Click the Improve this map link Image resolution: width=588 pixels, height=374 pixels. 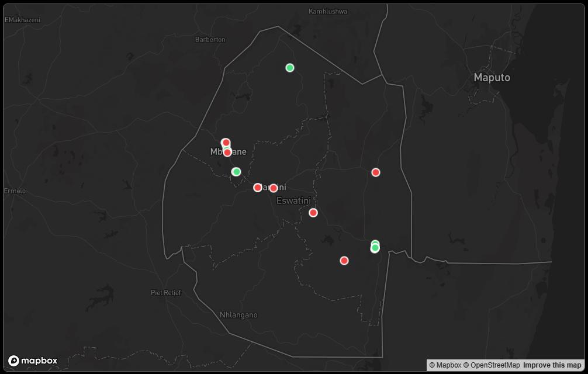[552, 365]
